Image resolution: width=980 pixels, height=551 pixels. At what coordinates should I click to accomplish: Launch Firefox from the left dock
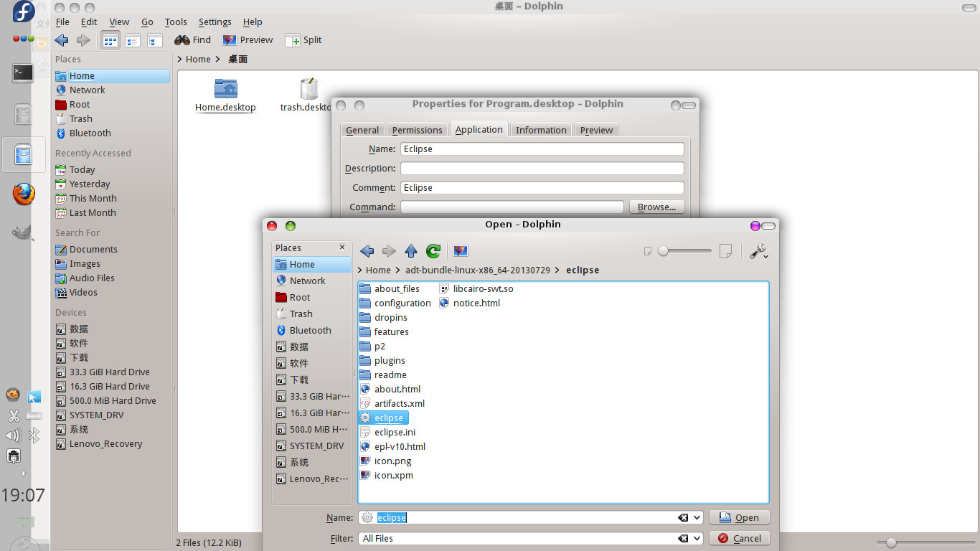(24, 194)
